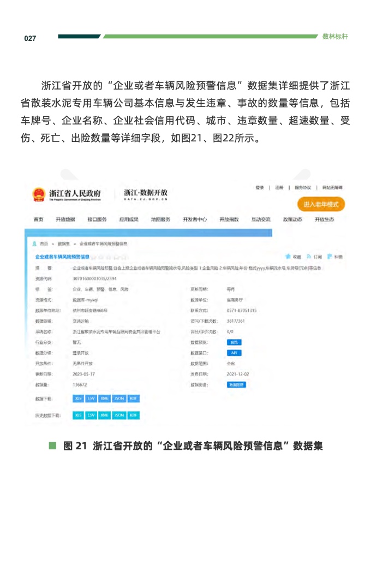Download dataset as XLS in 数据下载 row
Screen dimensions: 371x588
point(78,399)
